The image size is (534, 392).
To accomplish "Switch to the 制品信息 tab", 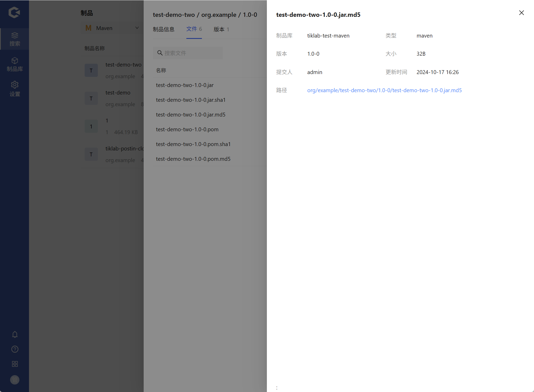I will [163, 29].
